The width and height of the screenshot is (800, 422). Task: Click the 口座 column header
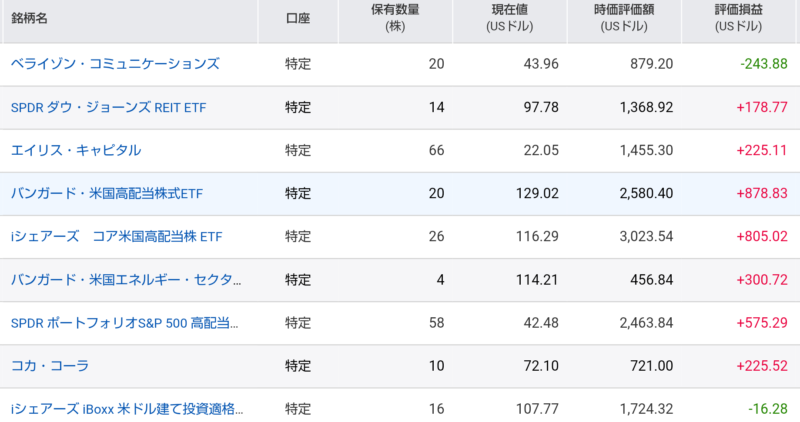[x=298, y=18]
